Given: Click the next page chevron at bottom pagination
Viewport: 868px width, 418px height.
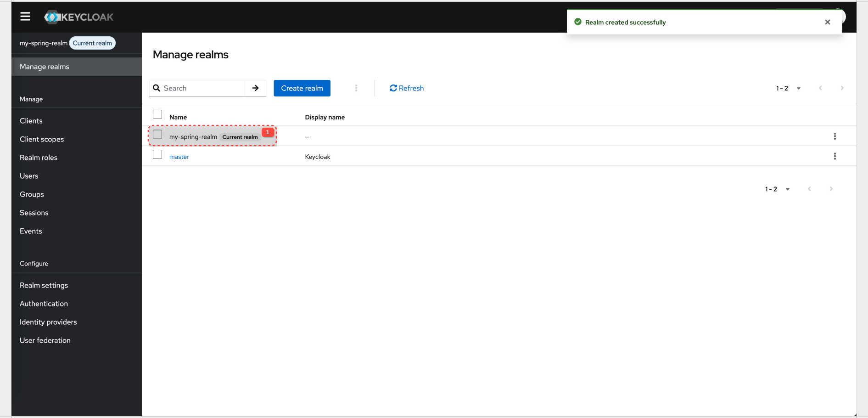Looking at the screenshot, I should pyautogui.click(x=831, y=189).
